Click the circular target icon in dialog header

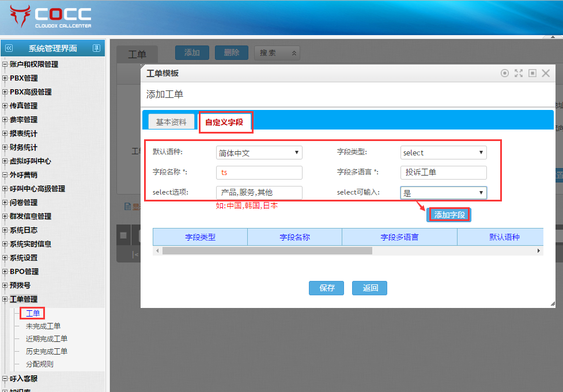(505, 73)
